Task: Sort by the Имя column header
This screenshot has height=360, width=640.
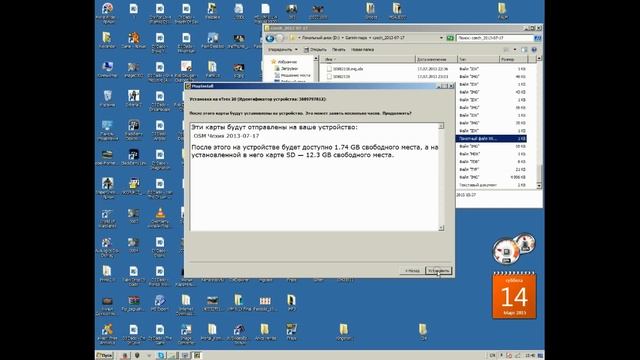Action: pyautogui.click(x=367, y=60)
